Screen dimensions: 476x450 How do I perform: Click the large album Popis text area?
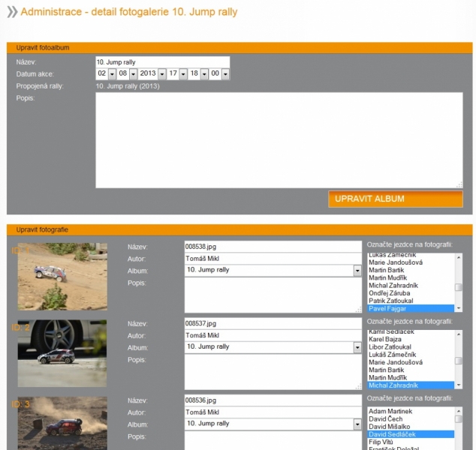pos(279,140)
